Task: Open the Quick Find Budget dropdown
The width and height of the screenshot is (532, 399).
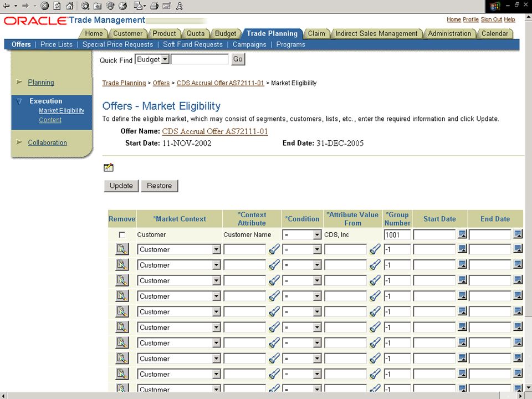Action: tap(165, 59)
